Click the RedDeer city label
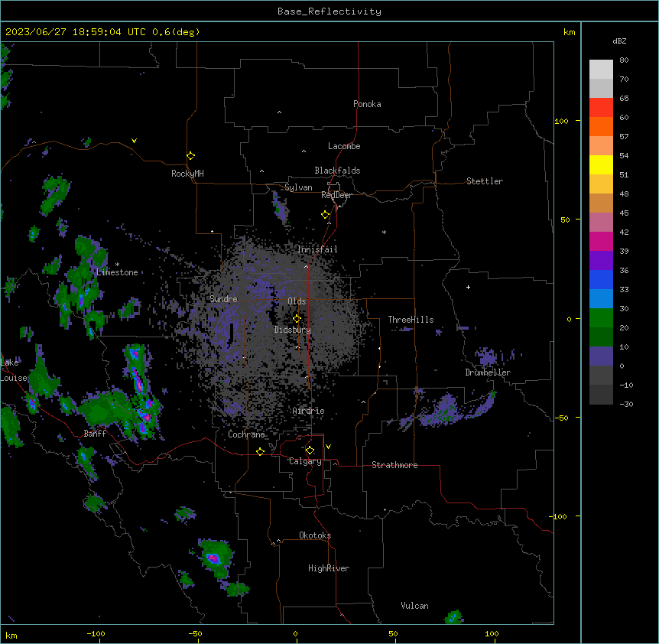659x644 pixels. [x=336, y=195]
